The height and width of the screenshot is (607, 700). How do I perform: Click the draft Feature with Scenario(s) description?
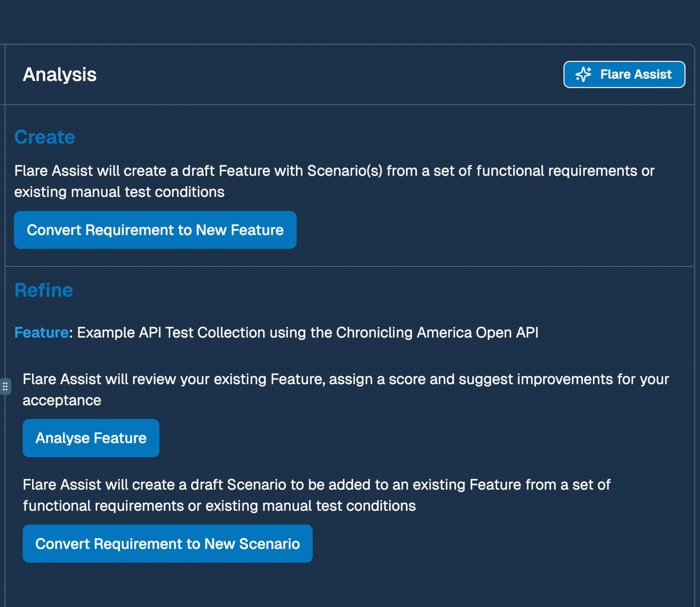tap(334, 171)
